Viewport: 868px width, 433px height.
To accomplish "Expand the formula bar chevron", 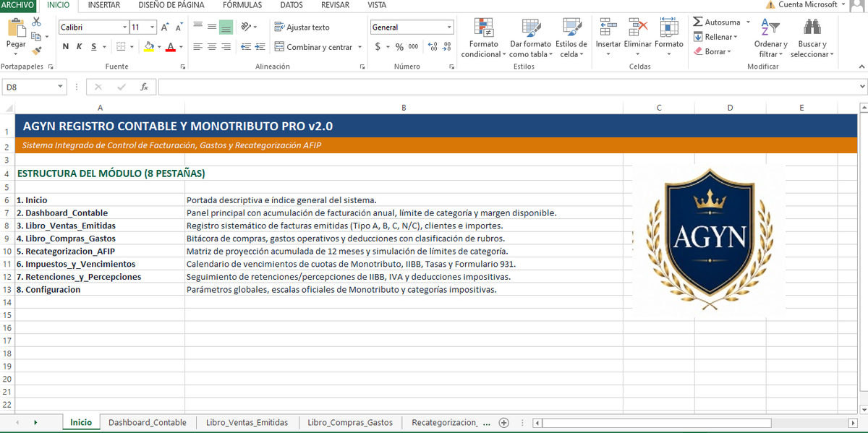I will pyautogui.click(x=861, y=87).
